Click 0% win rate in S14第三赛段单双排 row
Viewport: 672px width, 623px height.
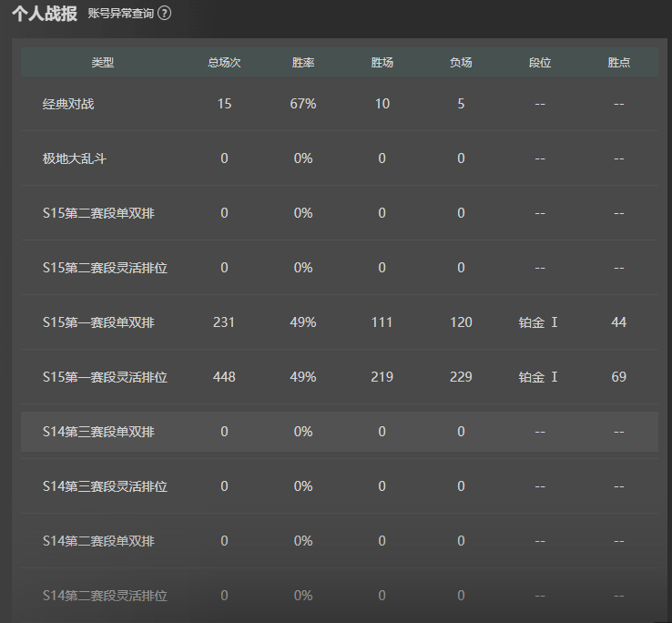[x=303, y=432]
